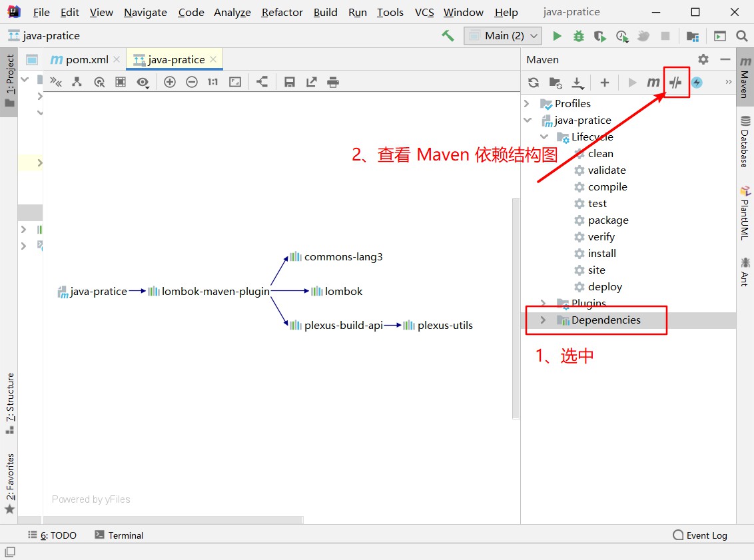The width and height of the screenshot is (754, 560).
Task: Open the Main (2) run configuration dropdown
Action: 503,36
